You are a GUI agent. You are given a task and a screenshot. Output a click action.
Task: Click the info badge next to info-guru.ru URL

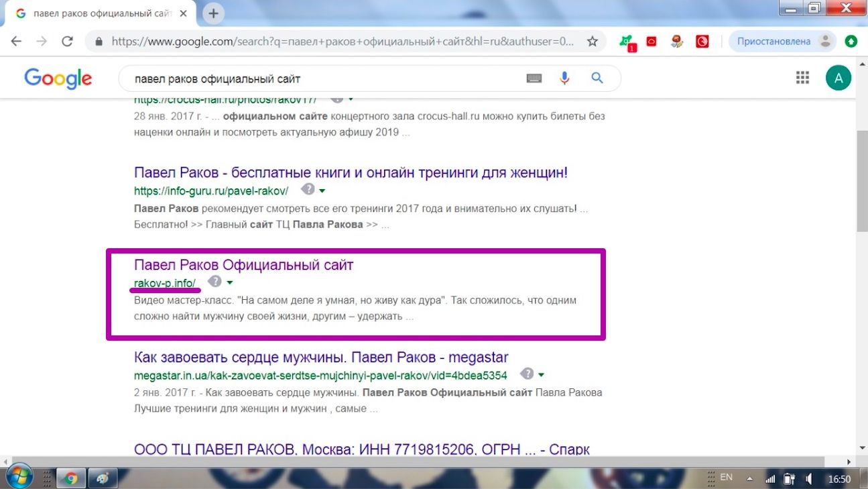(x=308, y=188)
